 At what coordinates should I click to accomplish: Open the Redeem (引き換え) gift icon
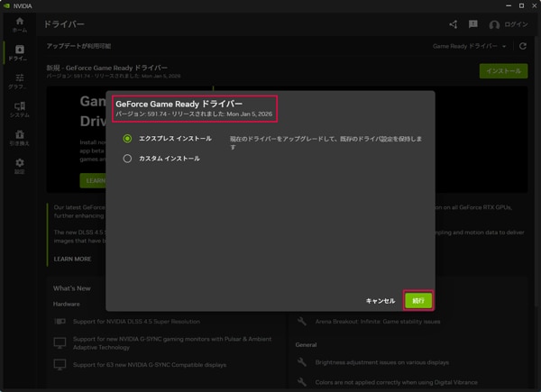pos(19,138)
